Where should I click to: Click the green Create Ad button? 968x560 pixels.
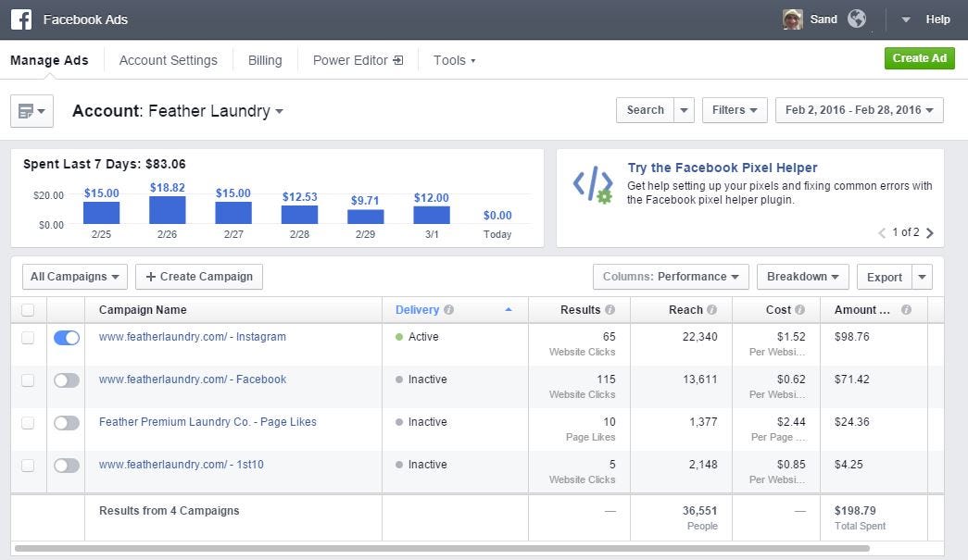tap(919, 58)
